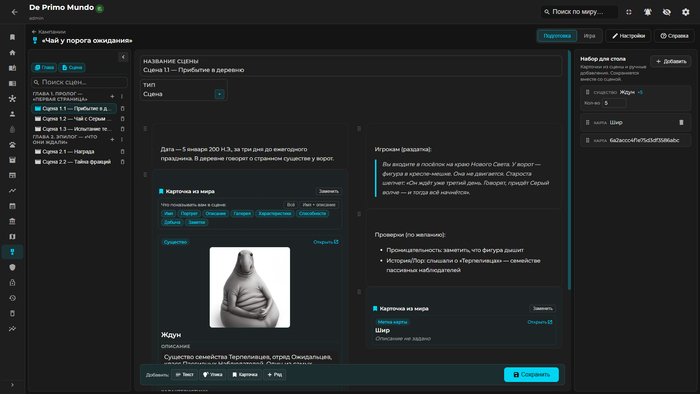Open the Настройки campaign settings
Viewport: 700px width, 394px height.
pyautogui.click(x=628, y=36)
